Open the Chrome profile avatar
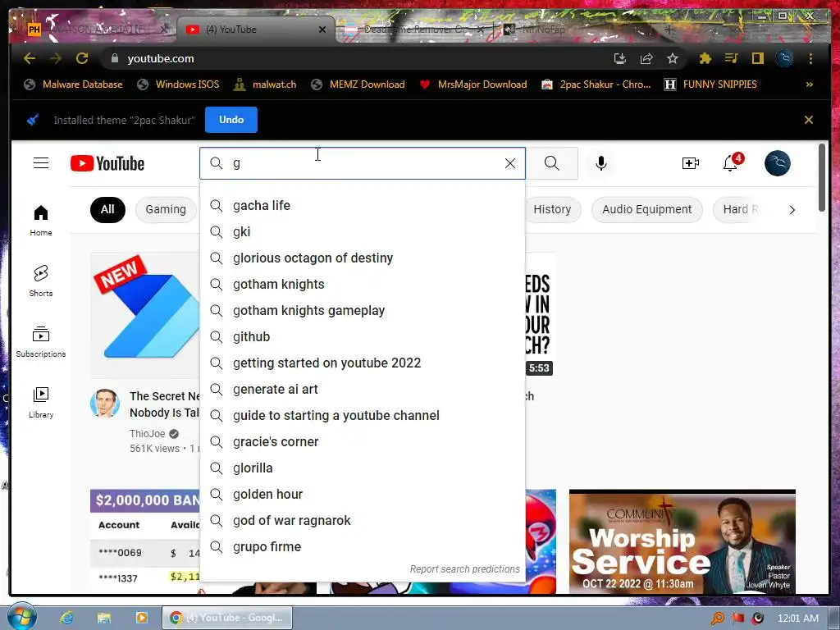Screen dimensions: 840x630 (784, 58)
